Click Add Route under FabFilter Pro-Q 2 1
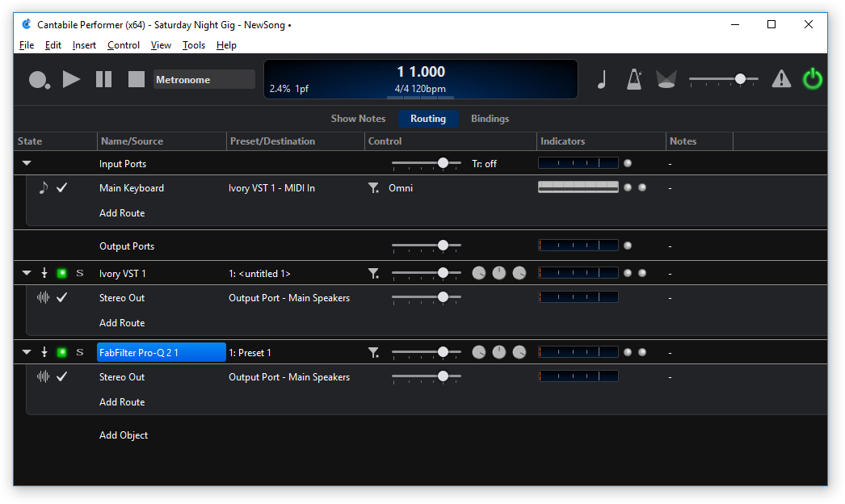Image resolution: width=845 pixels, height=504 pixels. (122, 402)
